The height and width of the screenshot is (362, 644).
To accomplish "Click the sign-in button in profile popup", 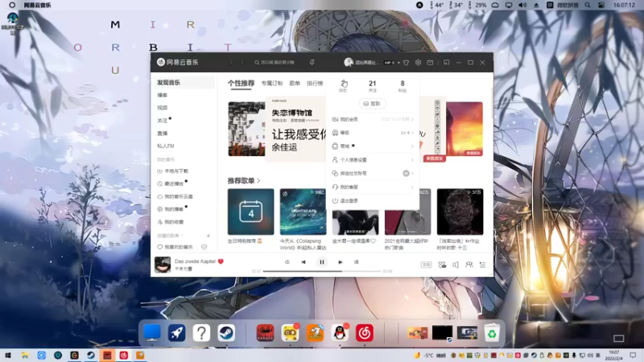I will (372, 104).
